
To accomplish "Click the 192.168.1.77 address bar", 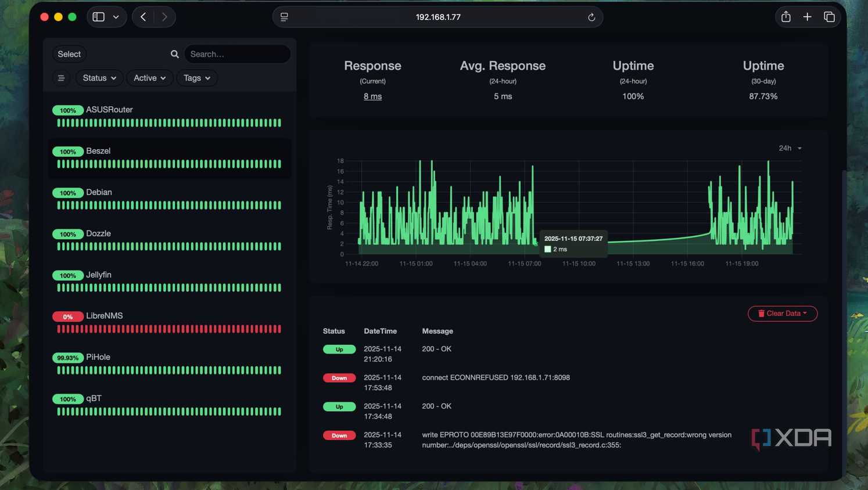I will (437, 17).
